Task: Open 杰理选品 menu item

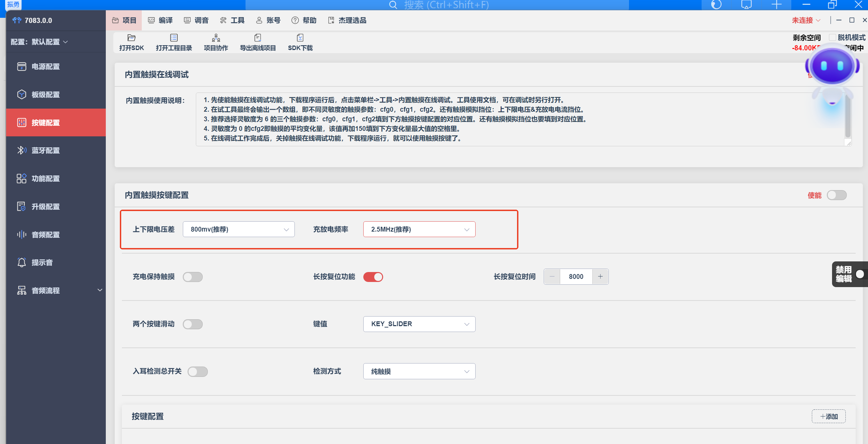Action: click(347, 20)
